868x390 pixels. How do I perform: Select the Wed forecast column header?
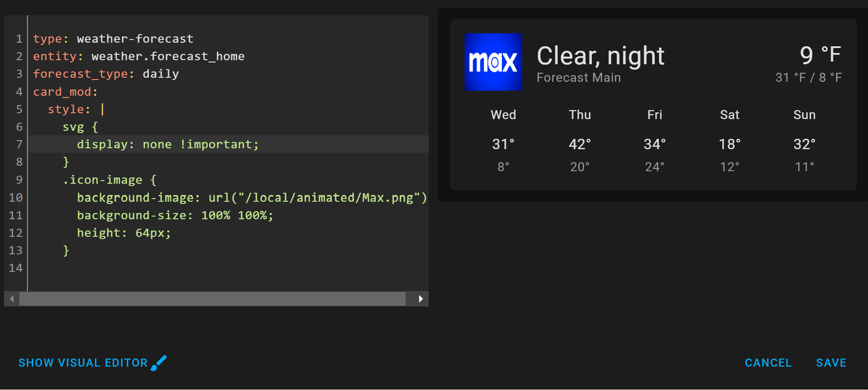coord(503,115)
